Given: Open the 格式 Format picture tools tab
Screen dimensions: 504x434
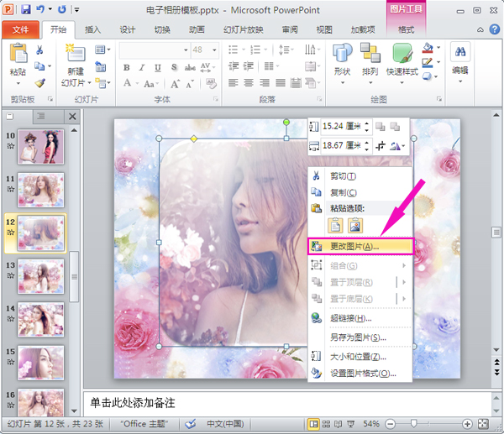Looking at the screenshot, I should 406,30.
